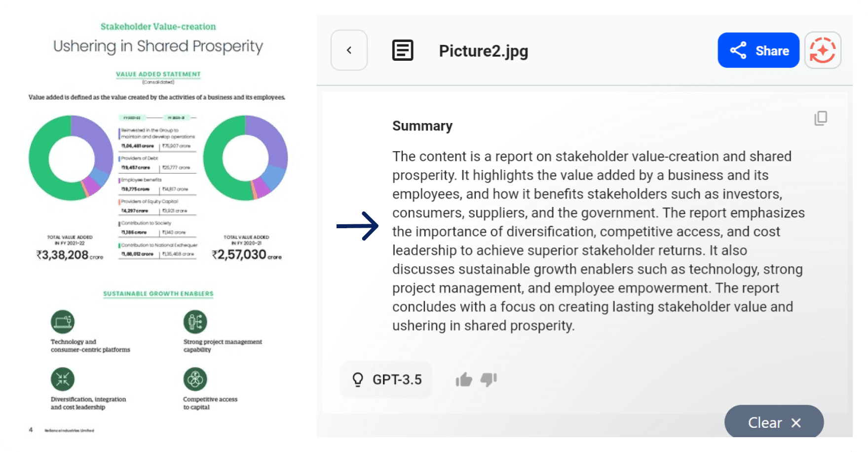Click the FY 2020-21 donut chart
This screenshot has height=452, width=868.
coord(245,158)
